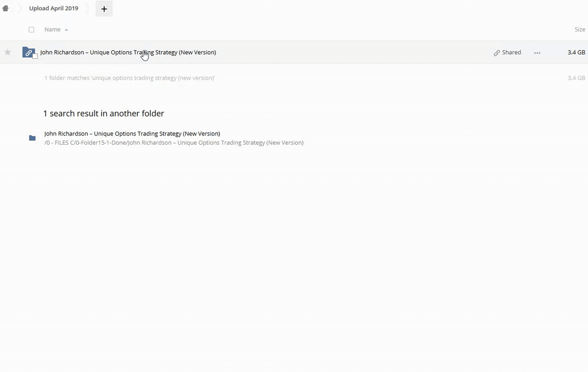Open sharing details via Shared label
Screen dimensions: 588x372
511,52
